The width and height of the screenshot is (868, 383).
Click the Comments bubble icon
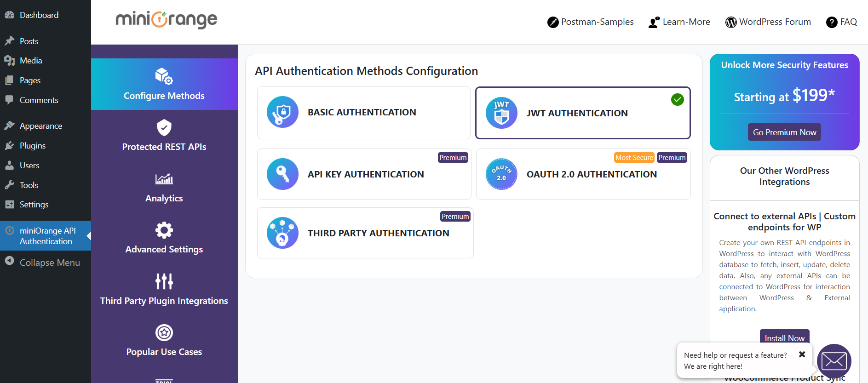(9, 100)
